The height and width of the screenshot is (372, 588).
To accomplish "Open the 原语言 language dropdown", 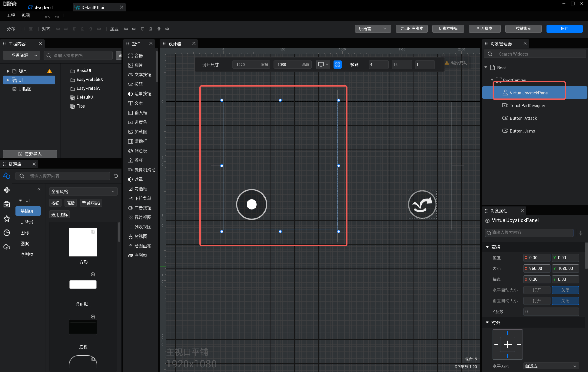I will 373,28.
